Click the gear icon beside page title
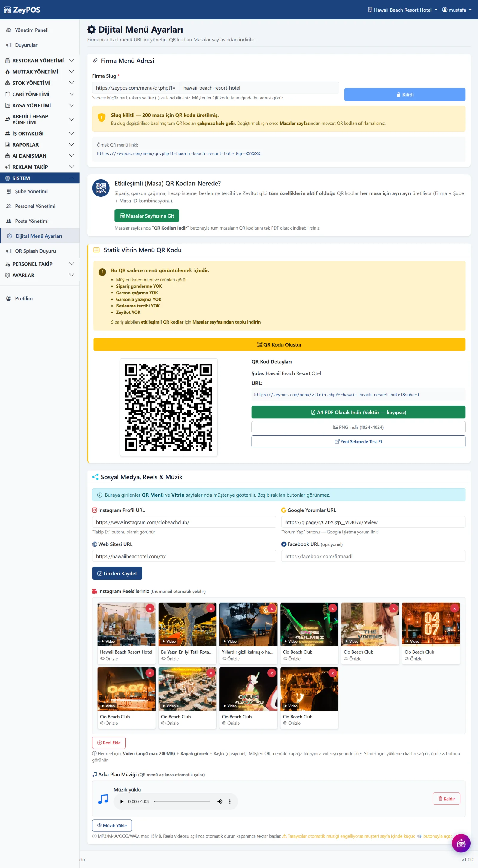This screenshot has width=478, height=868. (91, 30)
